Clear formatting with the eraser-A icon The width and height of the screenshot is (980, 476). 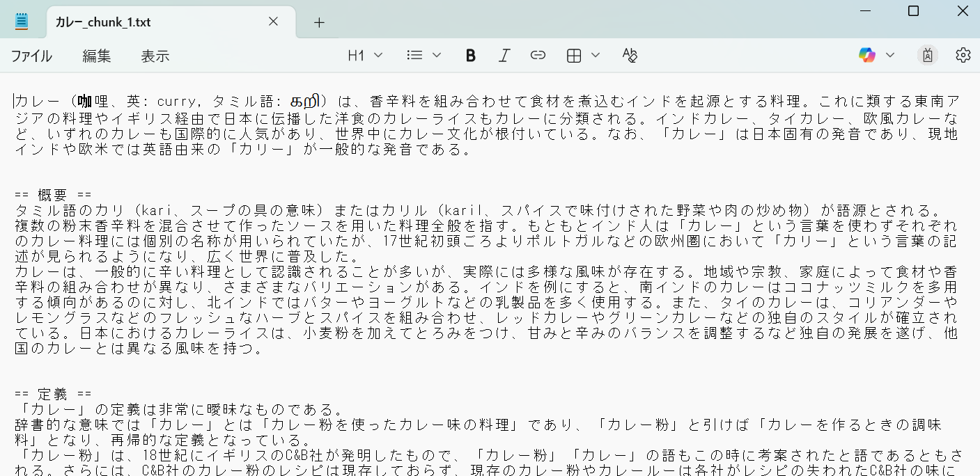(630, 56)
